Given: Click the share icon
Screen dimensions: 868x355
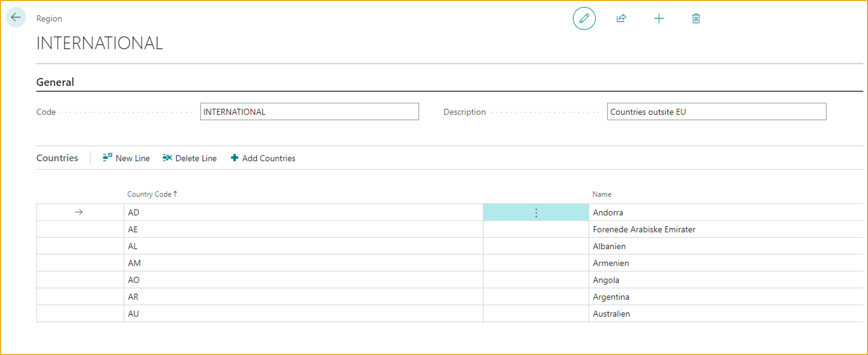Looking at the screenshot, I should 621,18.
